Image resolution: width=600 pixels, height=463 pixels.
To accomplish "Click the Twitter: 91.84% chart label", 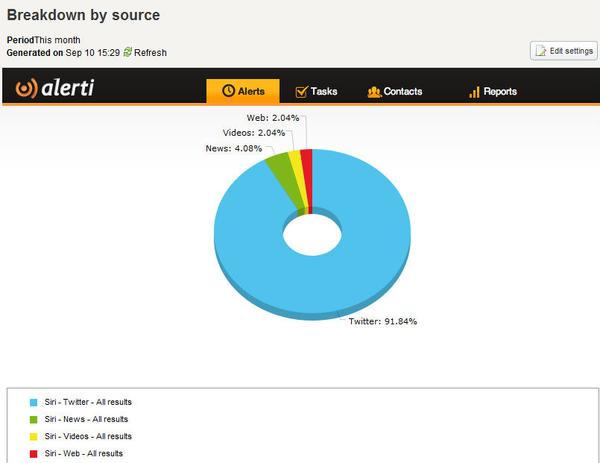I will pos(383,321).
